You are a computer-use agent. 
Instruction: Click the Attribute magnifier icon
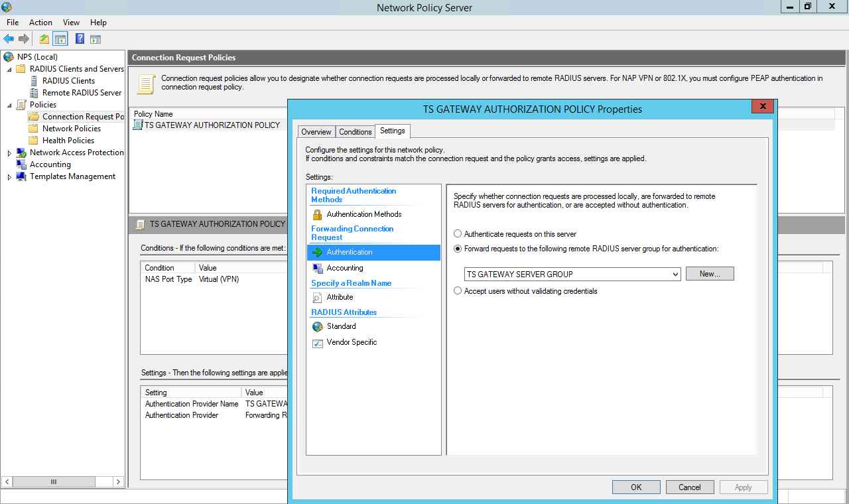pos(317,297)
